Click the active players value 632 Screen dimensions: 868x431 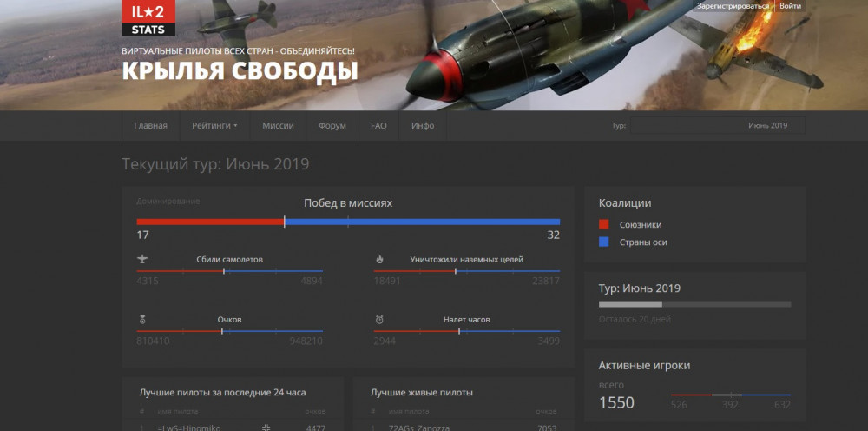pyautogui.click(x=783, y=405)
